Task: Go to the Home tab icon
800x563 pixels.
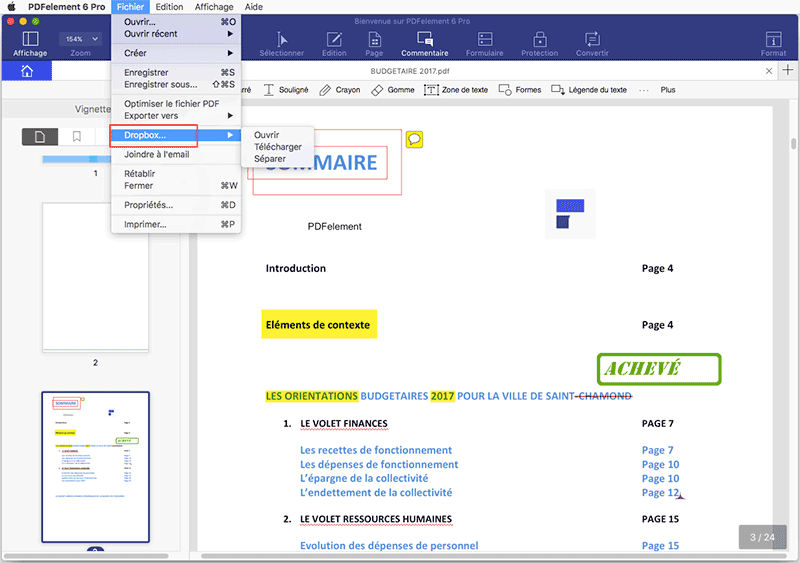Action: (x=27, y=71)
